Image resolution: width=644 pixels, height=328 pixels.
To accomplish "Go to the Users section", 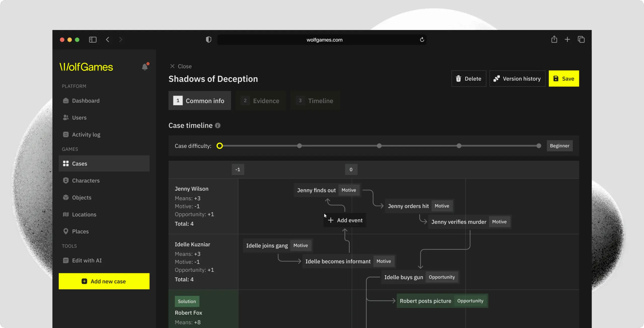I will tap(79, 118).
